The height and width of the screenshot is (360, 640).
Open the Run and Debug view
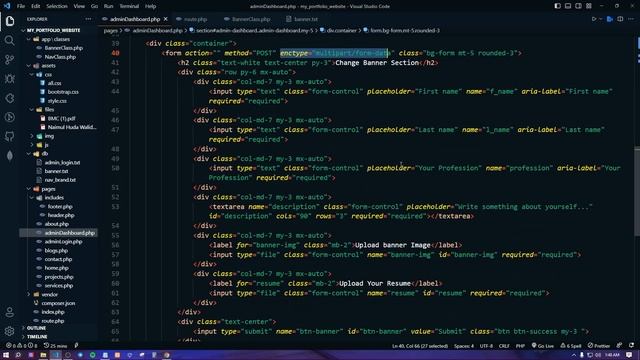pos(10,79)
